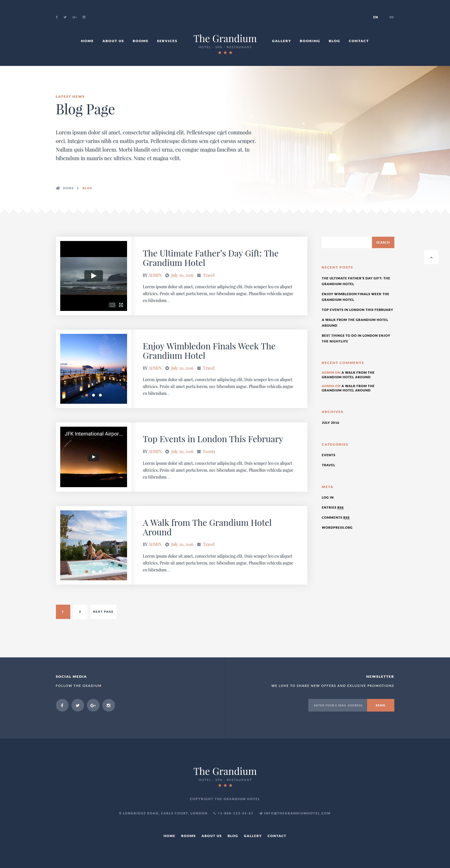450x868 pixels.
Task: Open SERVICES in the main navigation
Action: click(167, 41)
